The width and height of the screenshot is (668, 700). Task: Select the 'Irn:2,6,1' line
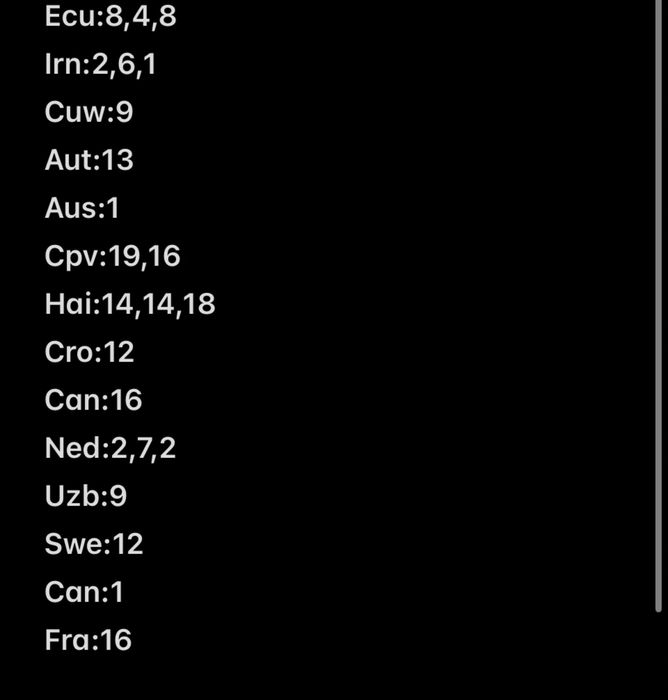101,64
